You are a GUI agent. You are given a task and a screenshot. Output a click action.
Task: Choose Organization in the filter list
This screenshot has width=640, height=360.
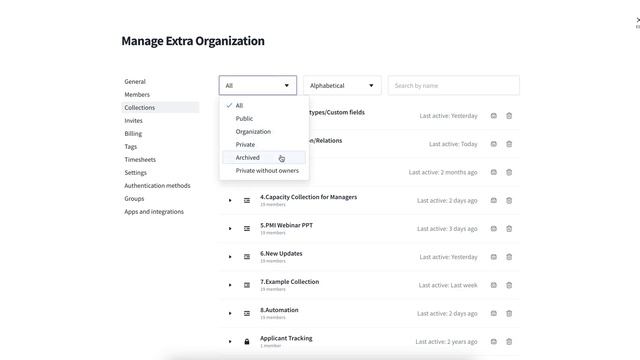click(264, 131)
